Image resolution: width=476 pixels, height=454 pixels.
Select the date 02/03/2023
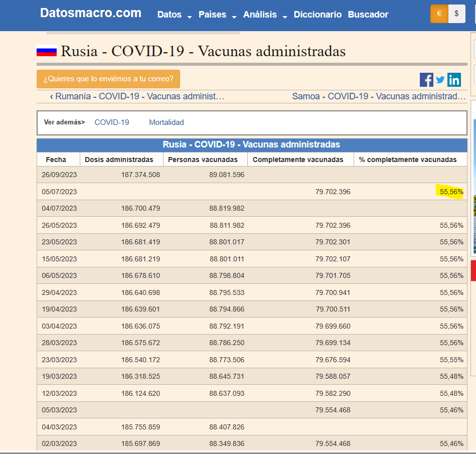pyautogui.click(x=59, y=443)
